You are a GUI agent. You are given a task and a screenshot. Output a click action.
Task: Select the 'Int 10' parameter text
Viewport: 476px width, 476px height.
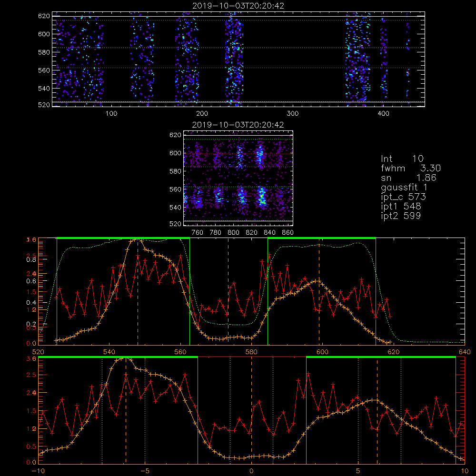402,159
